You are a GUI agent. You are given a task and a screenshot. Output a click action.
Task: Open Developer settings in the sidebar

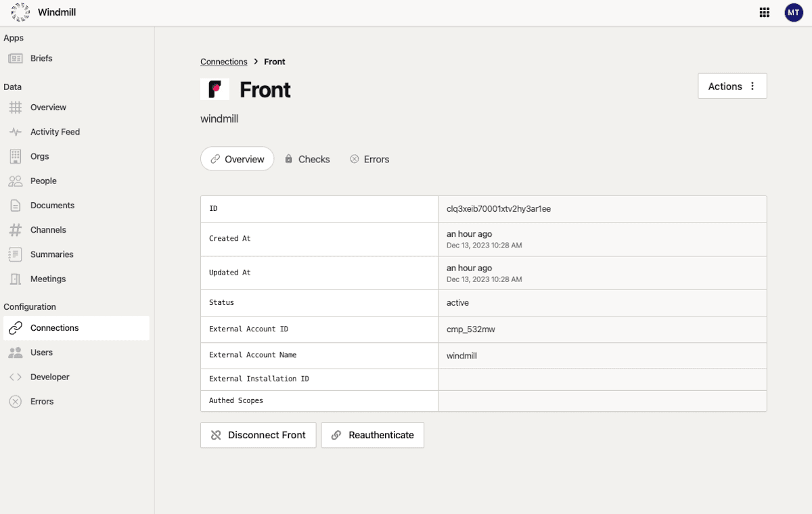click(76, 377)
